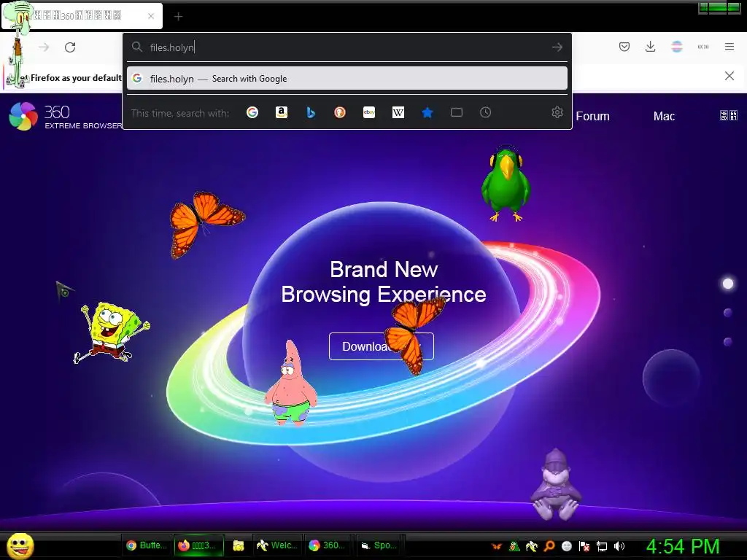Switch to Chrome 'Butte...' taskbar window

point(146,545)
